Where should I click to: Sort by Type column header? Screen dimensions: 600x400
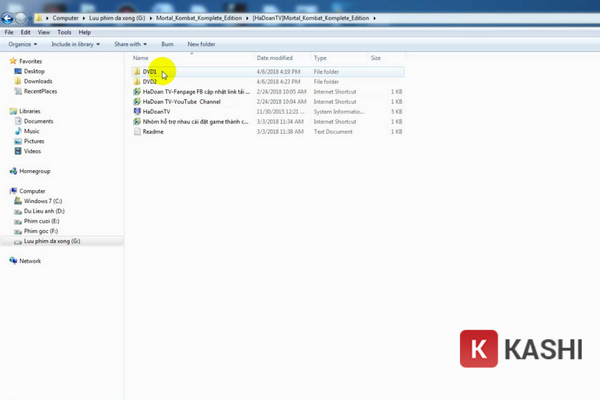339,58
